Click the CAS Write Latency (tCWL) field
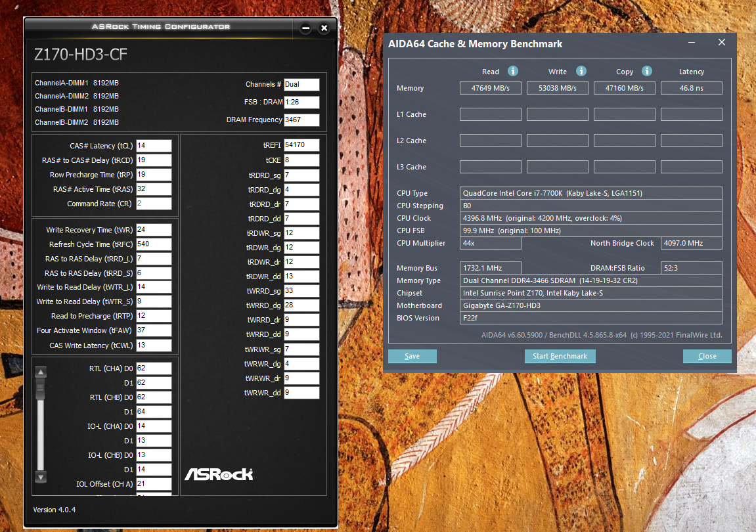Image resolution: width=756 pixels, height=532 pixels. click(x=154, y=345)
